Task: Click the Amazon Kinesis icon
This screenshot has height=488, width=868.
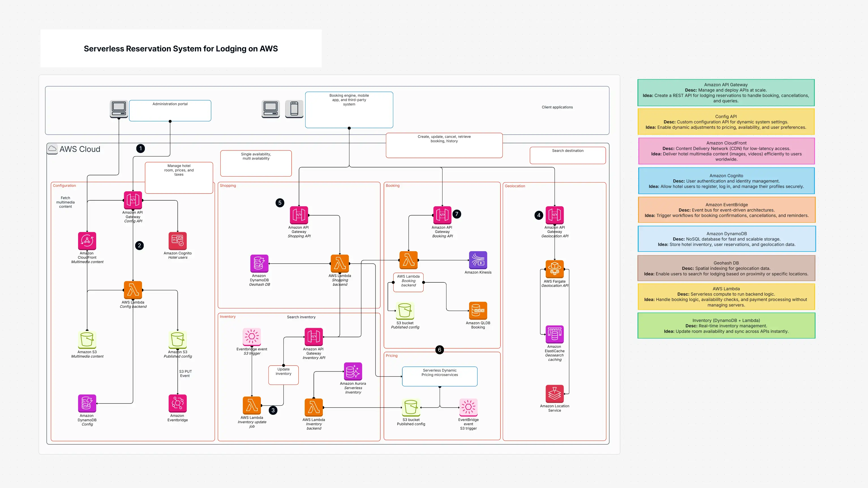Action: tap(478, 260)
